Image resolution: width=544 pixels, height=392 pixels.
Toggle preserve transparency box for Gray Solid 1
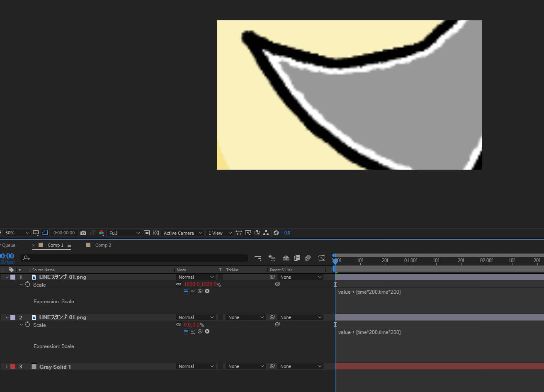(221, 366)
